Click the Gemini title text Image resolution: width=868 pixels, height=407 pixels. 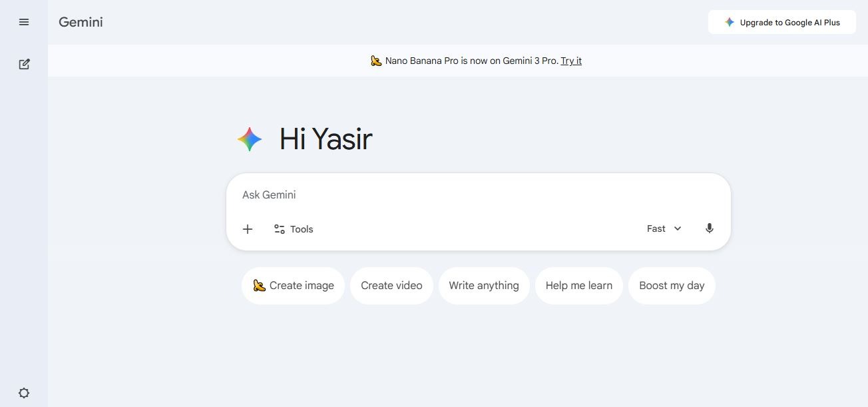click(81, 22)
